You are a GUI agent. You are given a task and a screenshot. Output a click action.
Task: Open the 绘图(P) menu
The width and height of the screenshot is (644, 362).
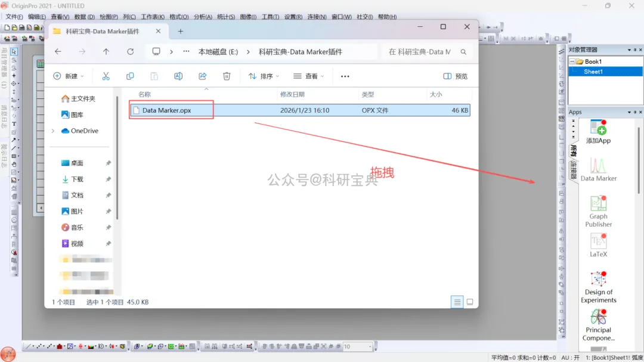coord(109,17)
